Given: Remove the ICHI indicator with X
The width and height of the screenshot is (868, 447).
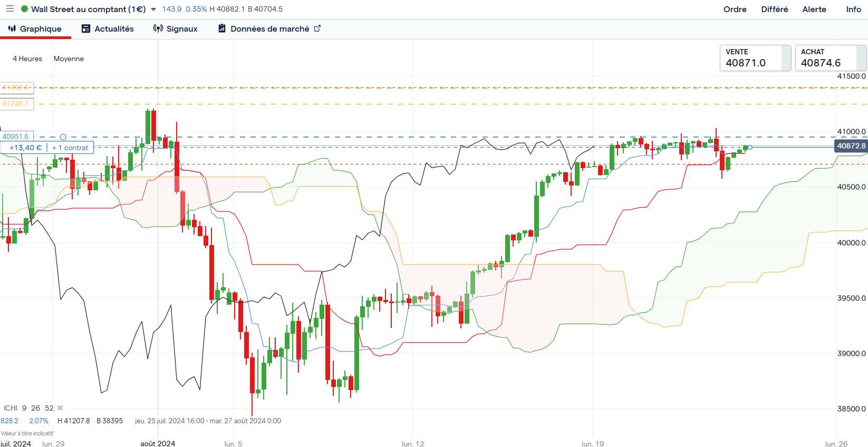Looking at the screenshot, I should pyautogui.click(x=60, y=408).
